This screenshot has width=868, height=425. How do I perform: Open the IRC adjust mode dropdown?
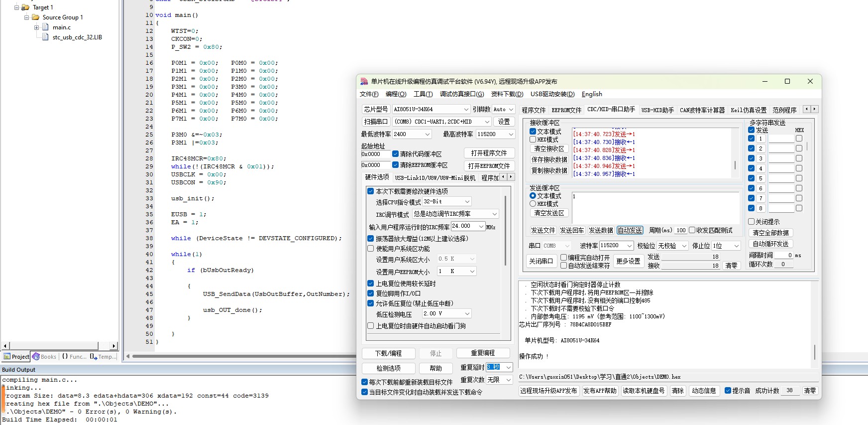click(x=495, y=214)
